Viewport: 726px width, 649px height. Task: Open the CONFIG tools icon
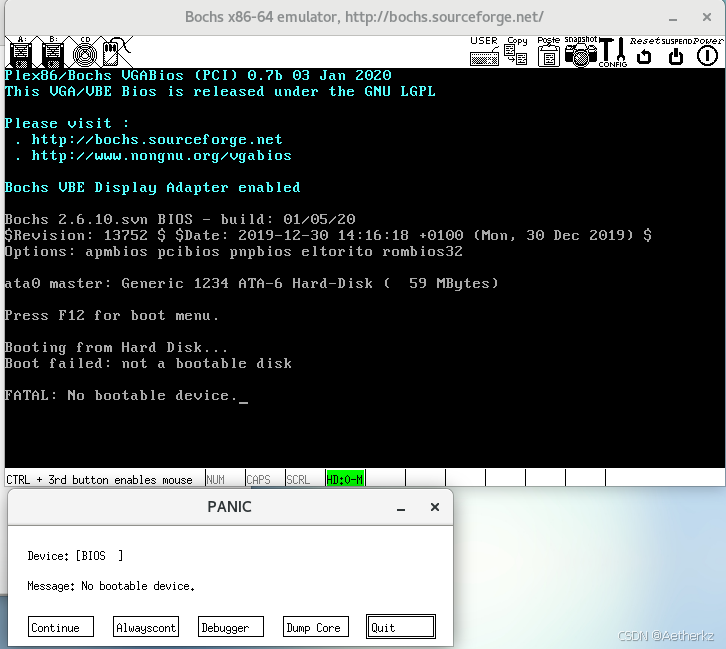tap(613, 52)
